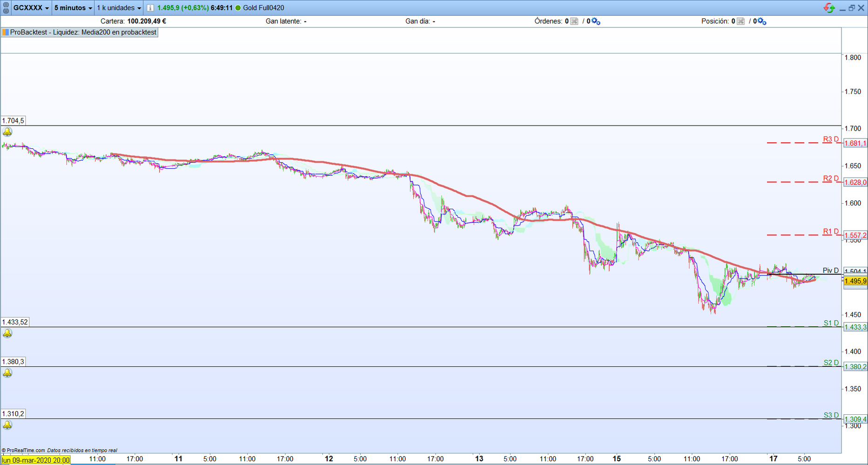Image resolution: width=868 pixels, height=465 pixels.
Task: Click the cancel orders icon next to Órdenes
Action: 574,21
